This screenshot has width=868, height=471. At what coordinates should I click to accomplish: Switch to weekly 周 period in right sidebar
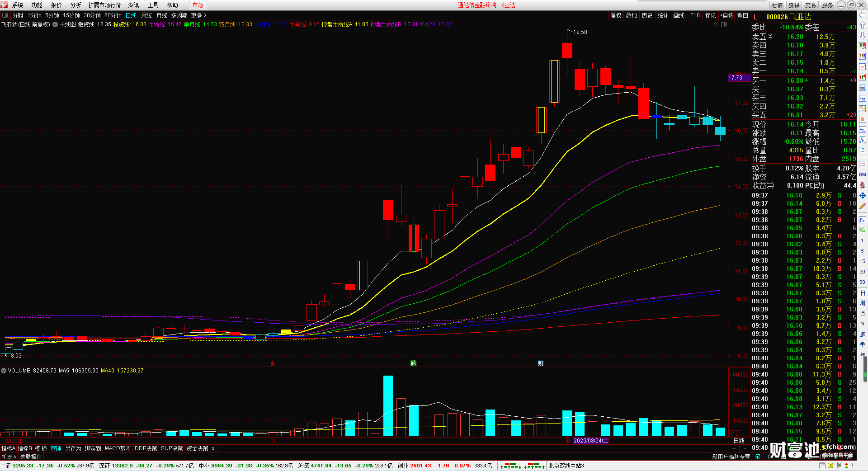point(862,303)
